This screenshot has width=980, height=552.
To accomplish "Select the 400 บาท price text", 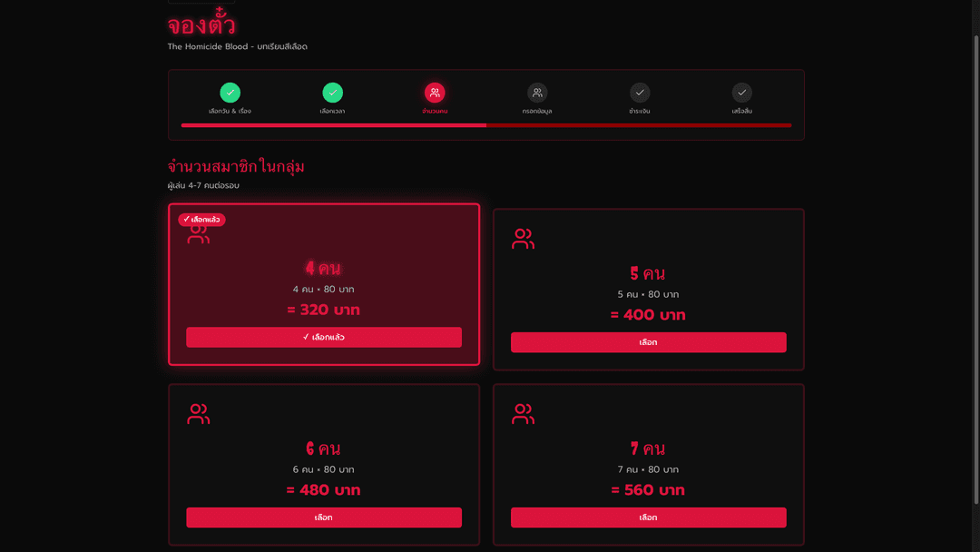I will point(648,315).
